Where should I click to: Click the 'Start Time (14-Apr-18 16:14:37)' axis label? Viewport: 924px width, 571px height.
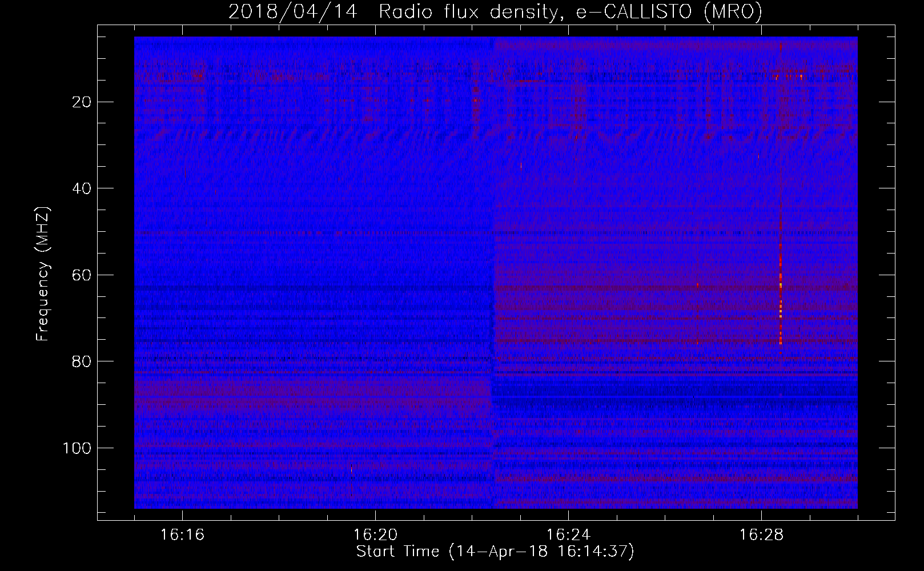point(495,551)
